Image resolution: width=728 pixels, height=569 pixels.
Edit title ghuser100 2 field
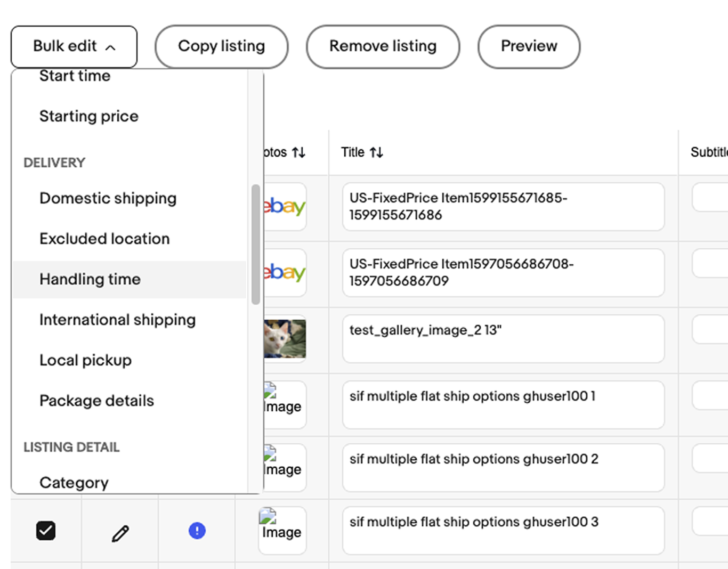click(x=503, y=468)
